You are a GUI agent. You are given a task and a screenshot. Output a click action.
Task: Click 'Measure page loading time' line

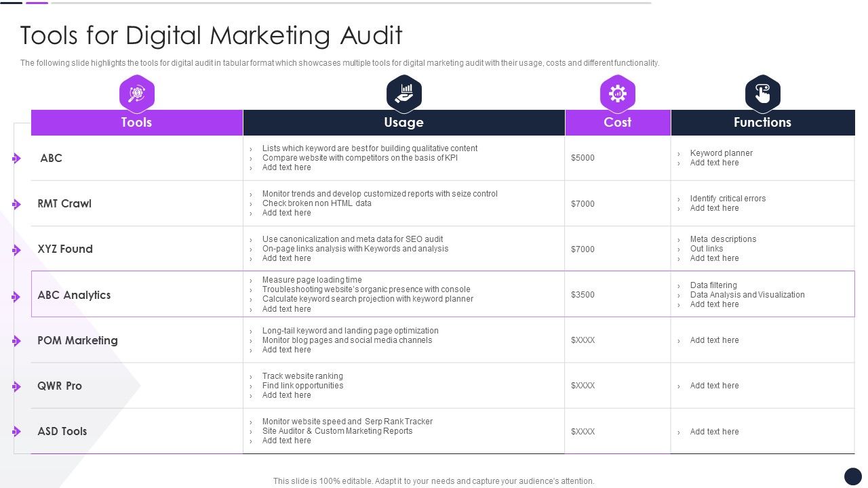312,280
